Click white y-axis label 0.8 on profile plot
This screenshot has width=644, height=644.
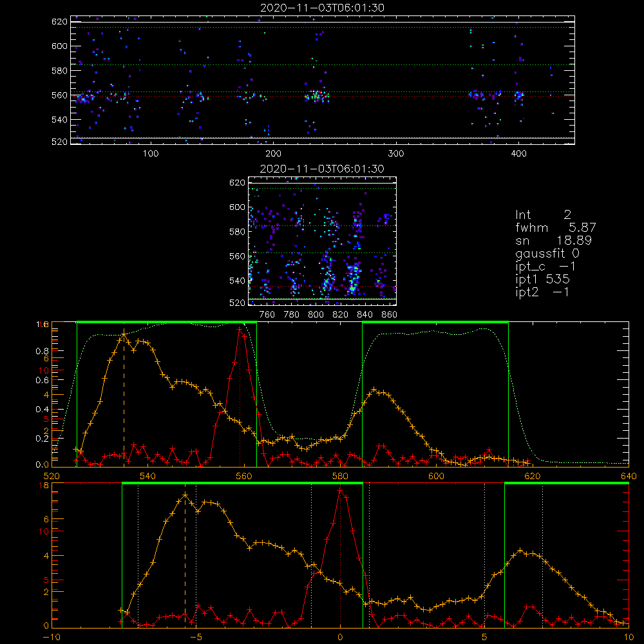click(43, 351)
